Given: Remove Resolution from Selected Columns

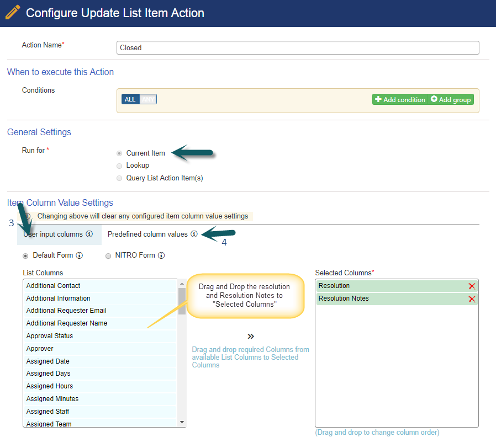Looking at the screenshot, I should point(472,286).
